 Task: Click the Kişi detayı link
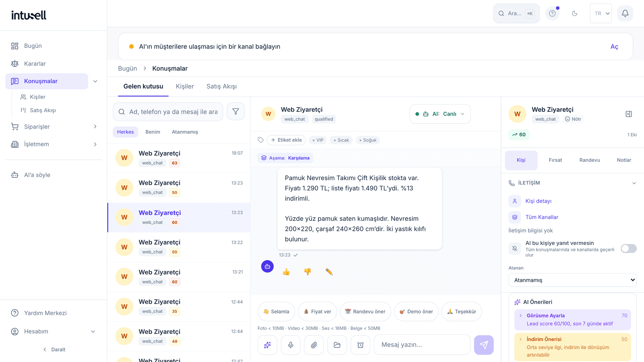(538, 201)
